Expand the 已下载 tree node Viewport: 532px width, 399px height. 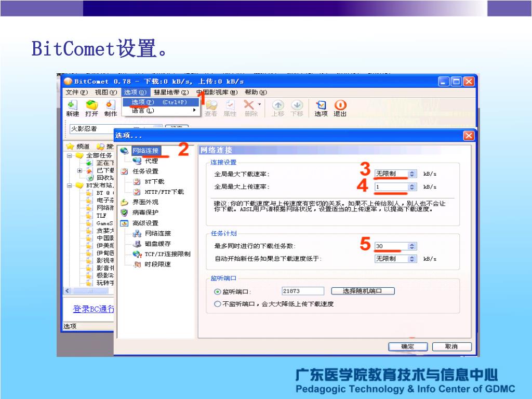(79, 170)
